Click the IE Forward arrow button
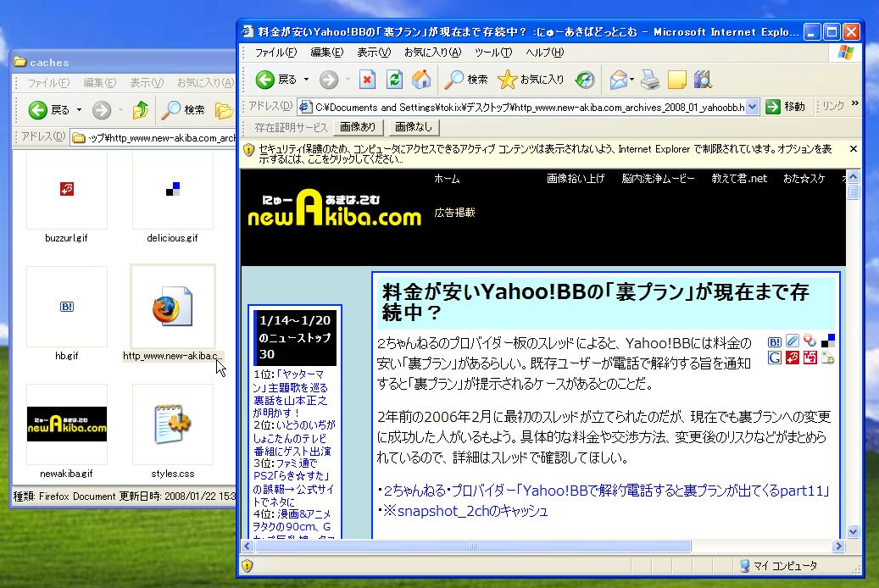 [x=329, y=80]
